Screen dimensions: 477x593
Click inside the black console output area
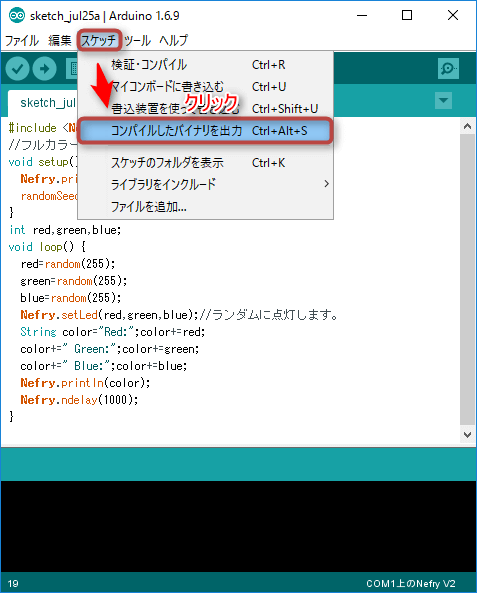[238, 526]
